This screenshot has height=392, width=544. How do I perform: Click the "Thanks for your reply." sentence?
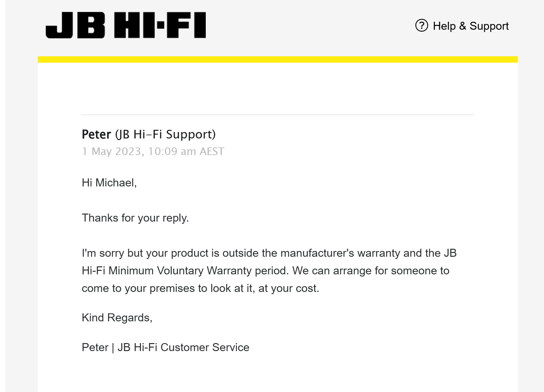135,218
